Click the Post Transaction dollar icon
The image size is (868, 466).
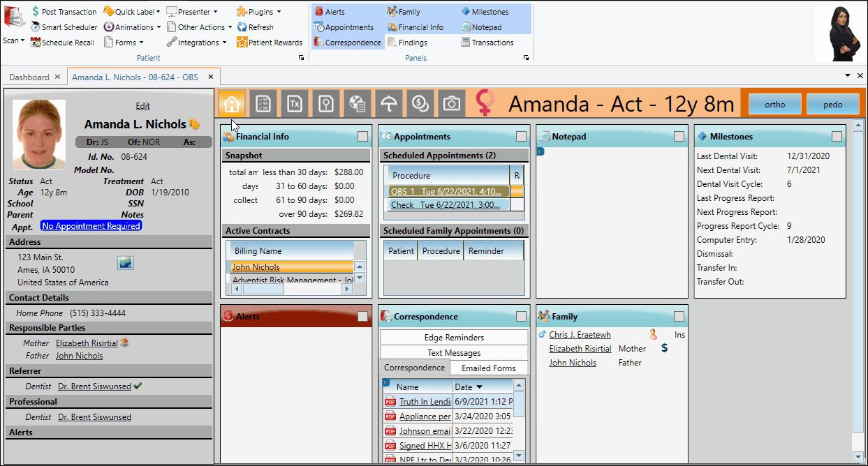click(x=36, y=12)
